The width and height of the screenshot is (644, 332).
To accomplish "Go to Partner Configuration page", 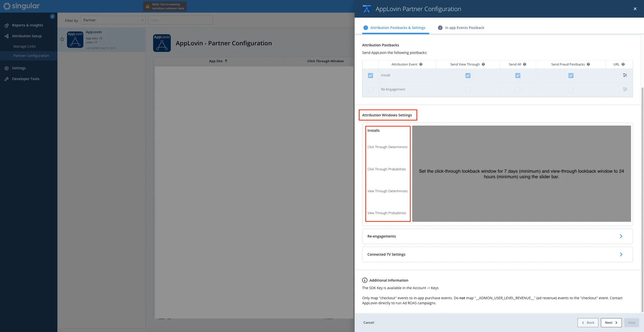I will pos(31,56).
